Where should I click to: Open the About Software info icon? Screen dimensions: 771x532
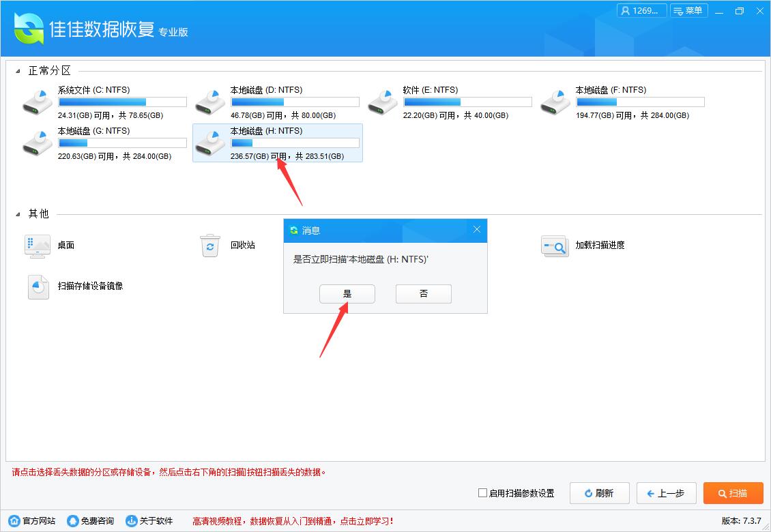[151, 520]
